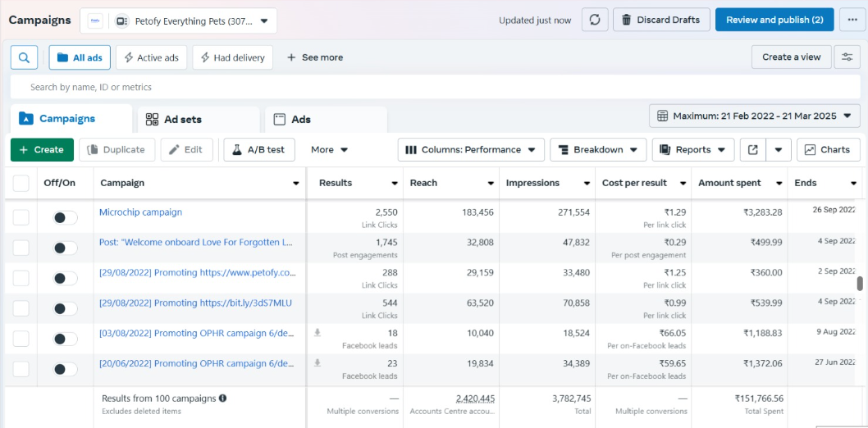Click the vertical scrollbar thumb
The image size is (868, 428).
pyautogui.click(x=860, y=284)
